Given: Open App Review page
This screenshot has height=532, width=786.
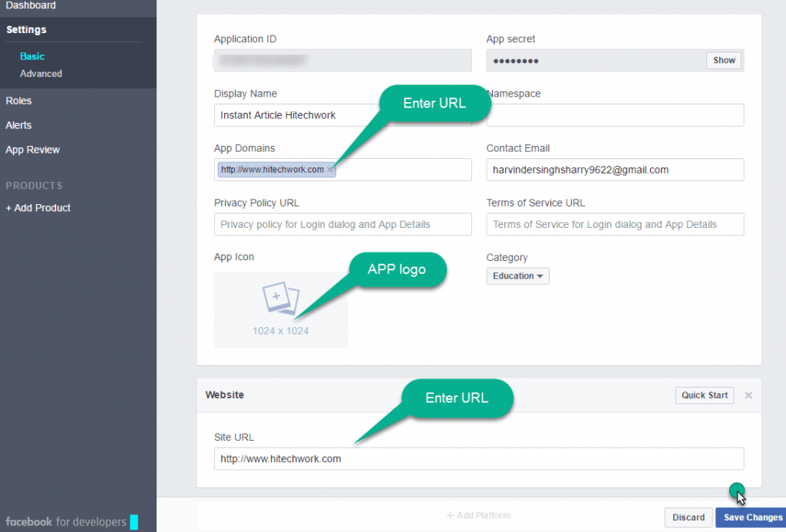Looking at the screenshot, I should pyautogui.click(x=32, y=150).
